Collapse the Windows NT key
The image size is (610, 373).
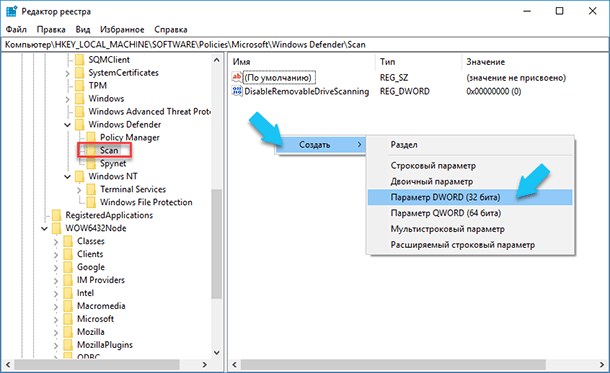[x=67, y=177]
